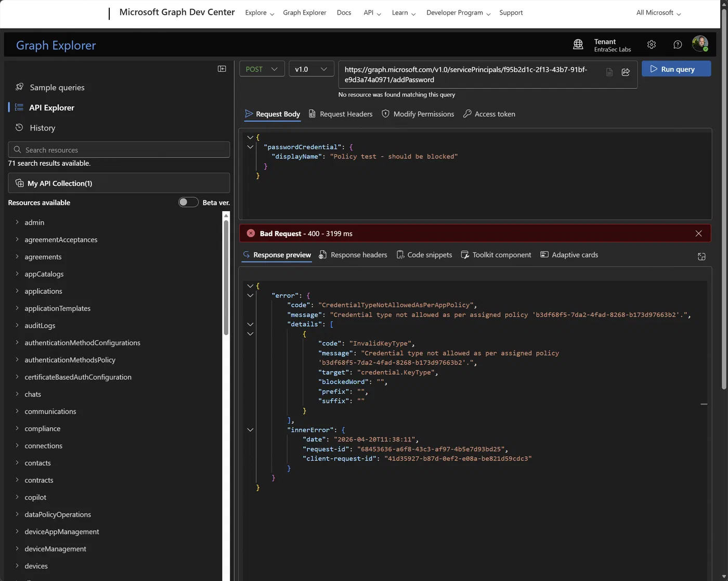
Task: Collapse the details array in the response
Action: tap(250, 324)
